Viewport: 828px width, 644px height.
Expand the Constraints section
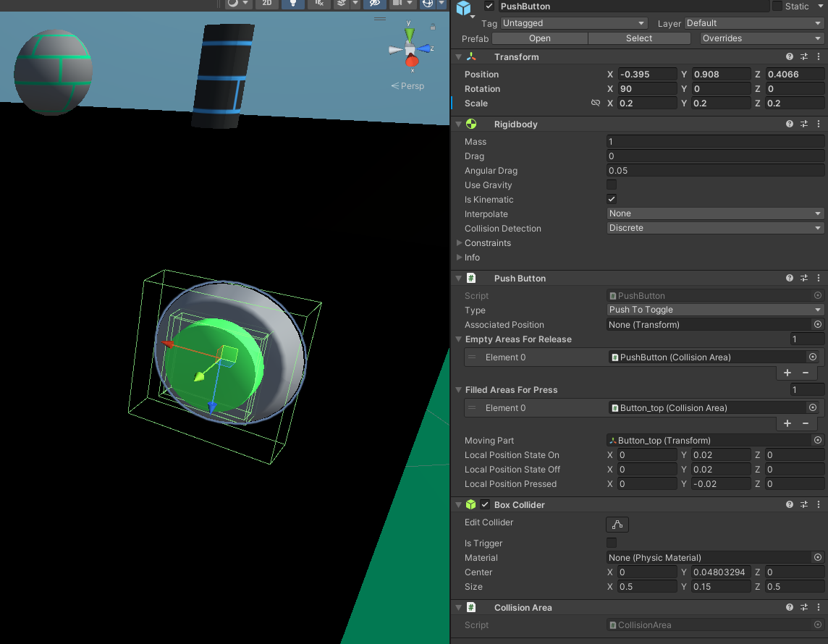tap(460, 243)
